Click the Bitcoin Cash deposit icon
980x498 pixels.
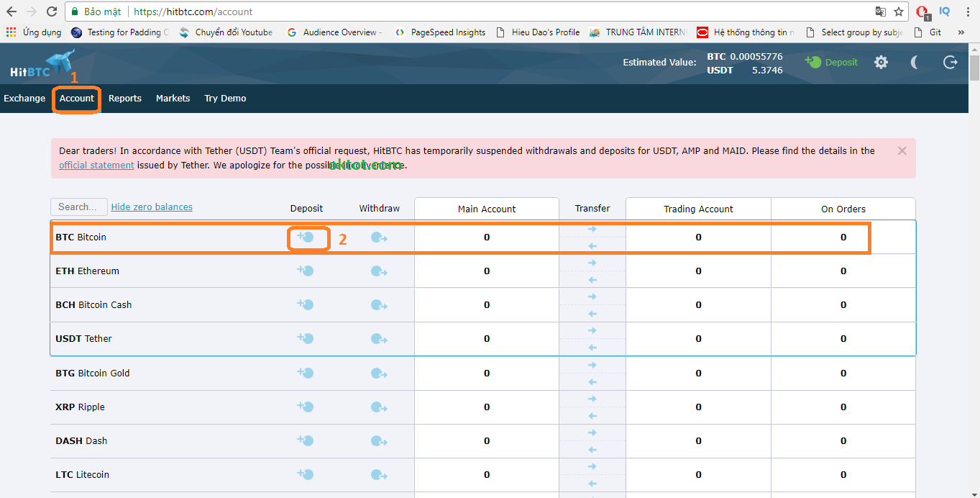306,305
